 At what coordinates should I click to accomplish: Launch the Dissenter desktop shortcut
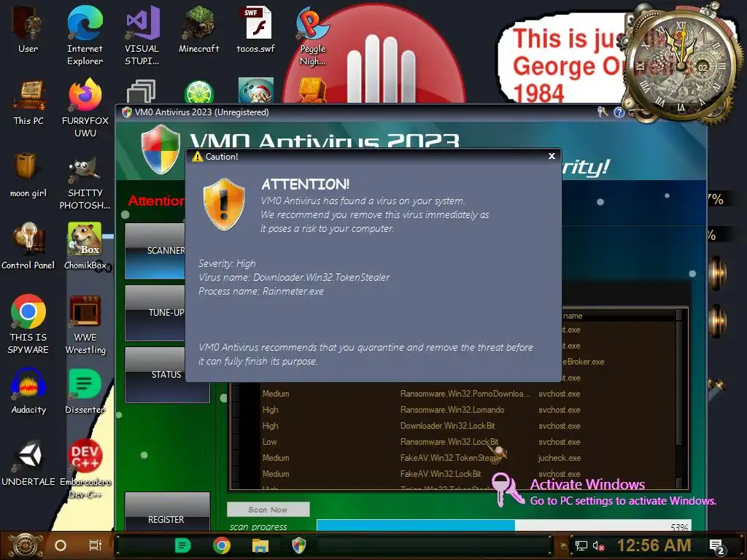click(x=85, y=391)
